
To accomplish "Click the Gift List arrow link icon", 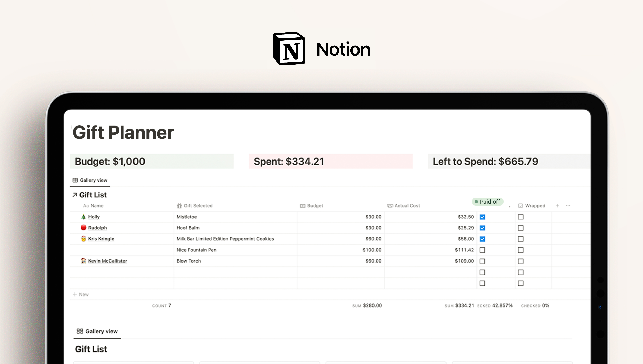I will tap(75, 195).
